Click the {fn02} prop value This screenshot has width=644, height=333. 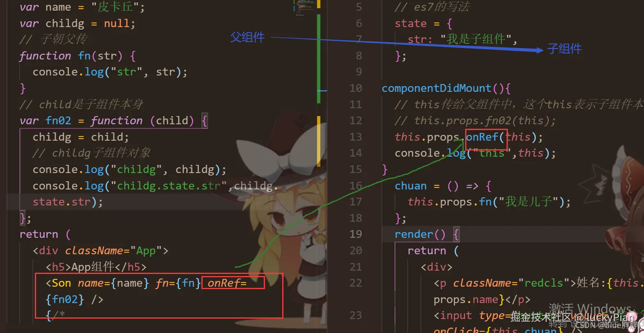click(x=65, y=299)
